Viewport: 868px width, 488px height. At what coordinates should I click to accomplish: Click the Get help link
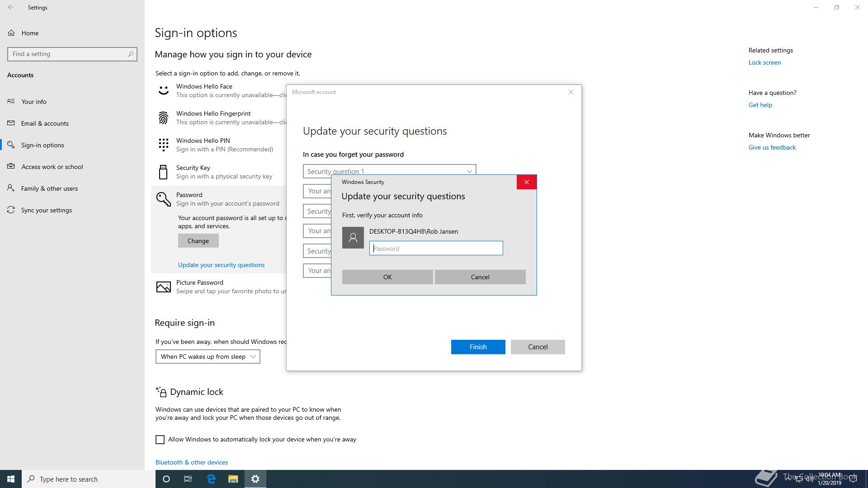tap(760, 105)
